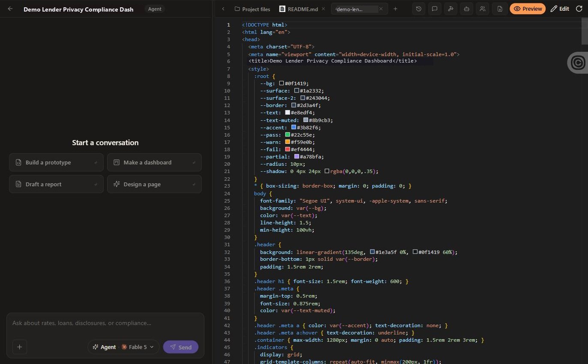Switch to Edit mode
This screenshot has height=364, width=588.
click(560, 9)
